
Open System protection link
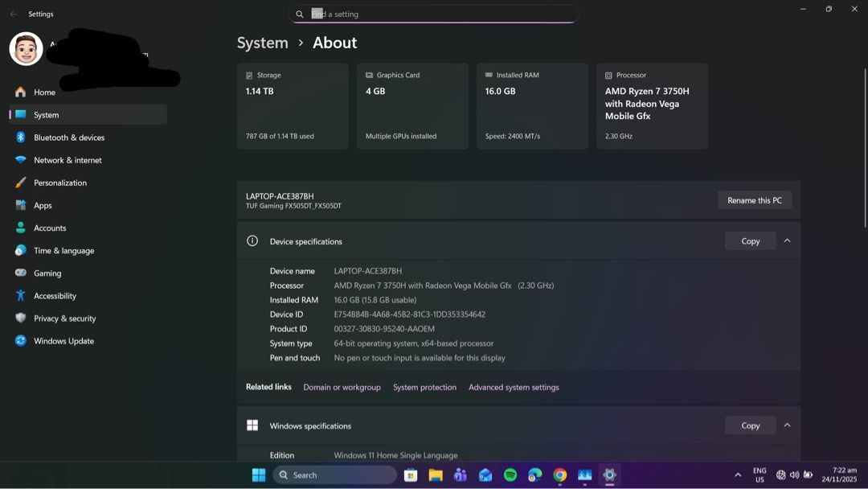click(x=424, y=387)
